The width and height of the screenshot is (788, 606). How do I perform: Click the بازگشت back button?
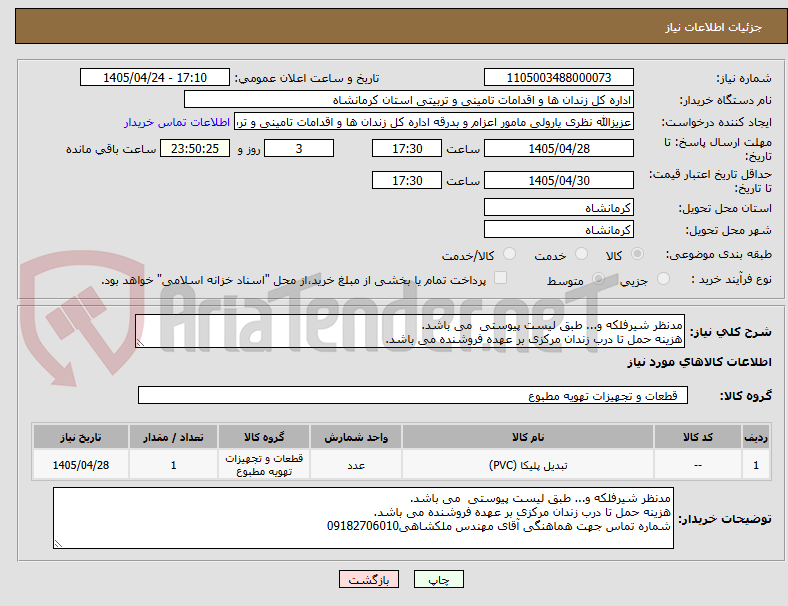point(369,579)
